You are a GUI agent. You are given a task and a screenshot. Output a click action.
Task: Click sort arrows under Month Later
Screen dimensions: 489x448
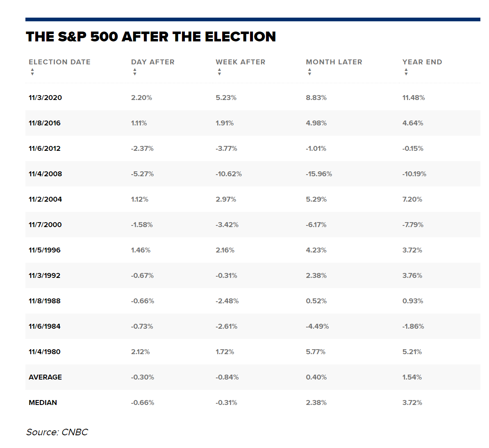(309, 72)
